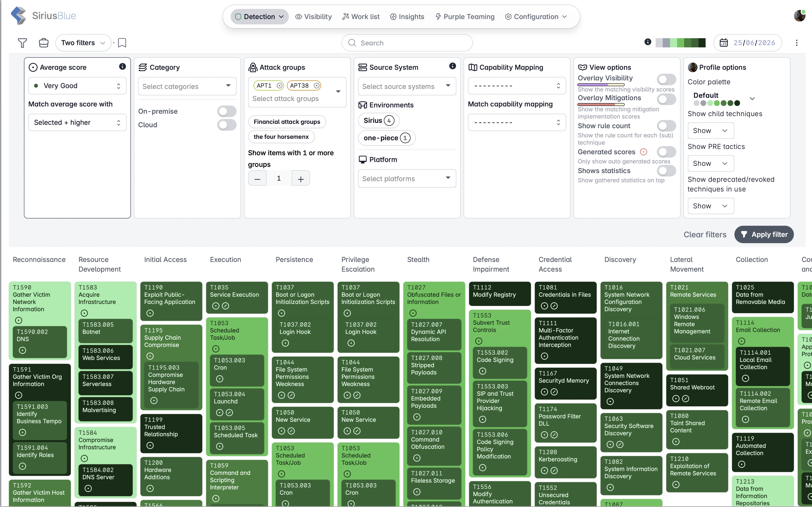
Task: Click the funnel filter icon
Action: (x=22, y=43)
